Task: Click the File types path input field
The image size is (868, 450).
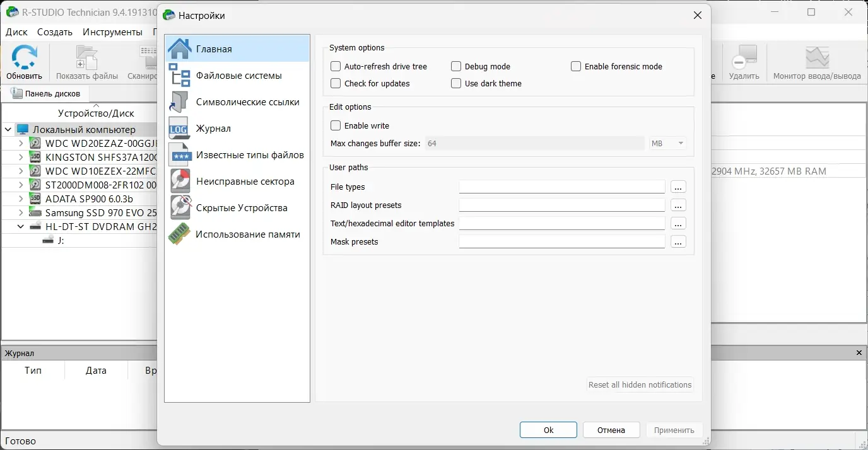Action: 561,187
